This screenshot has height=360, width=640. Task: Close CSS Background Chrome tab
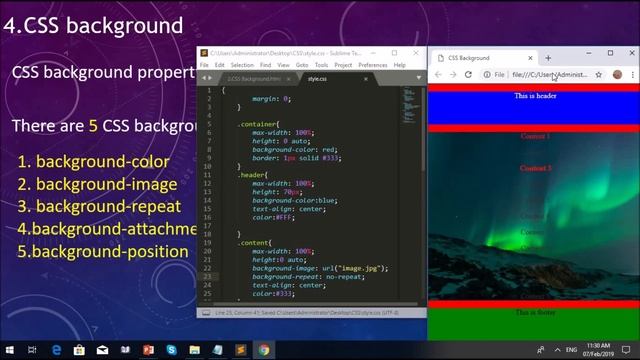click(530, 58)
